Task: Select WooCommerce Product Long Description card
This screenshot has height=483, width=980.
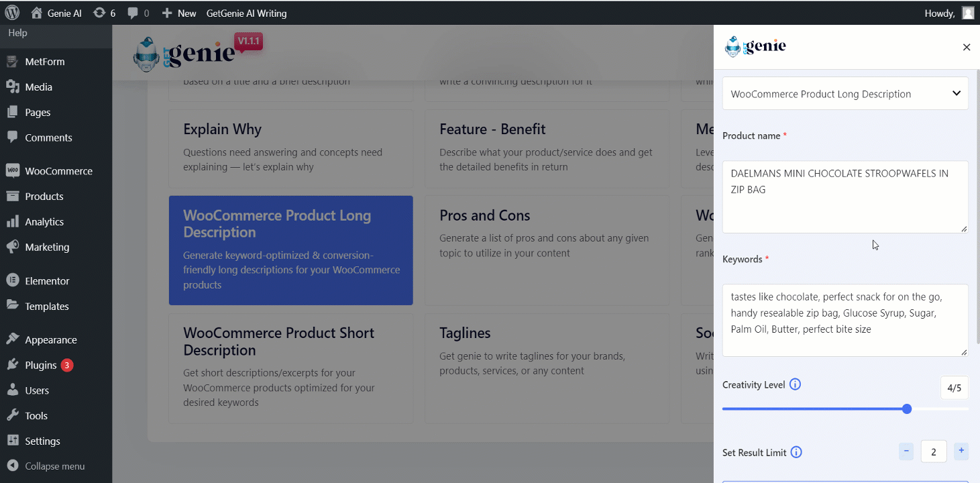Action: click(x=290, y=250)
